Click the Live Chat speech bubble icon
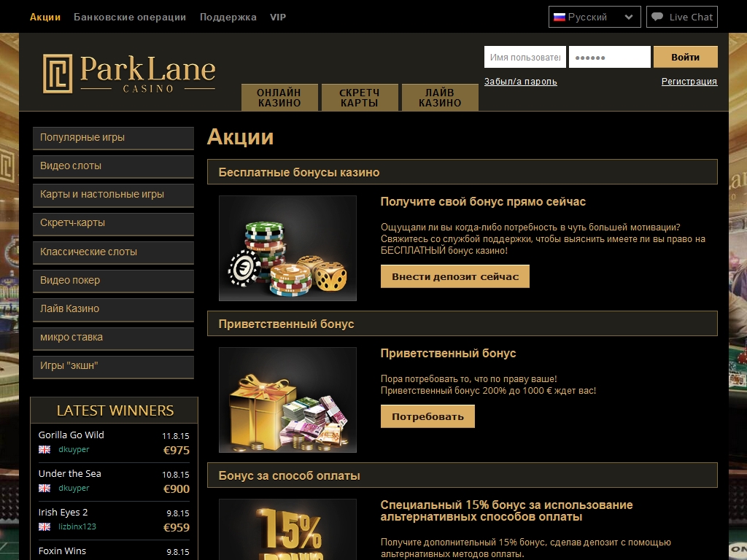747x560 pixels. (x=657, y=17)
